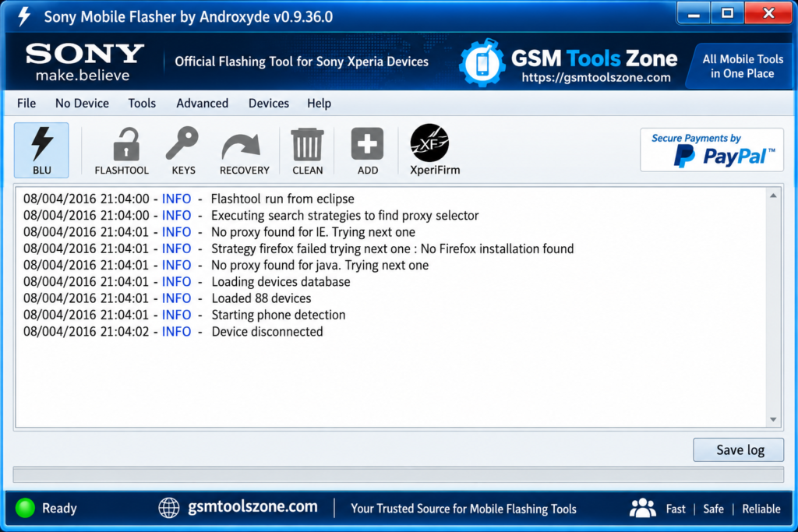Select the 'Executing search strategies' log line
798x532 pixels.
pyautogui.click(x=251, y=216)
